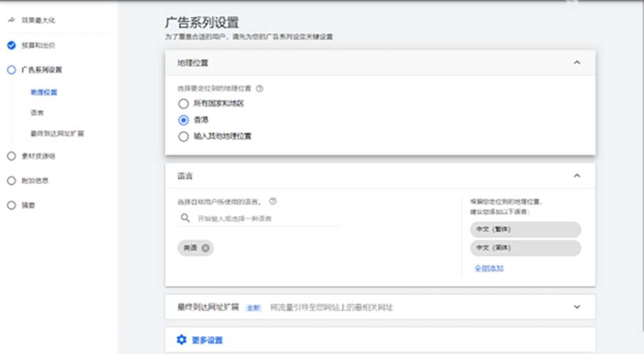Collapse the 语言 section
The width and height of the screenshot is (644, 354).
tap(577, 176)
